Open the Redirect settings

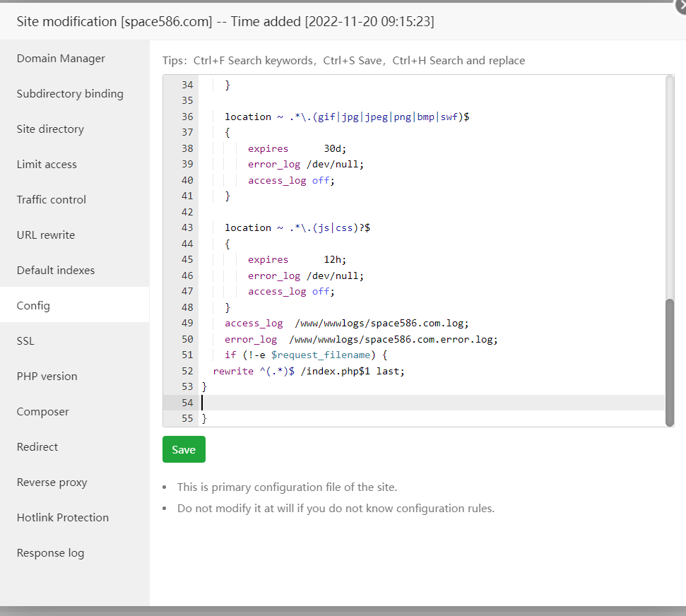pos(37,446)
